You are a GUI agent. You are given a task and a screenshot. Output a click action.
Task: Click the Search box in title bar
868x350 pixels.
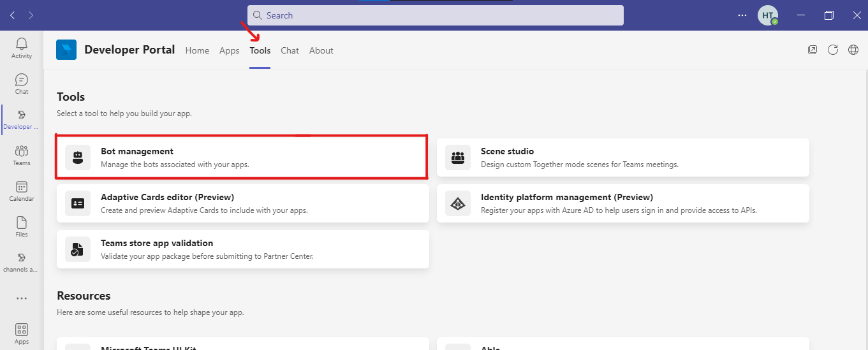[435, 15]
